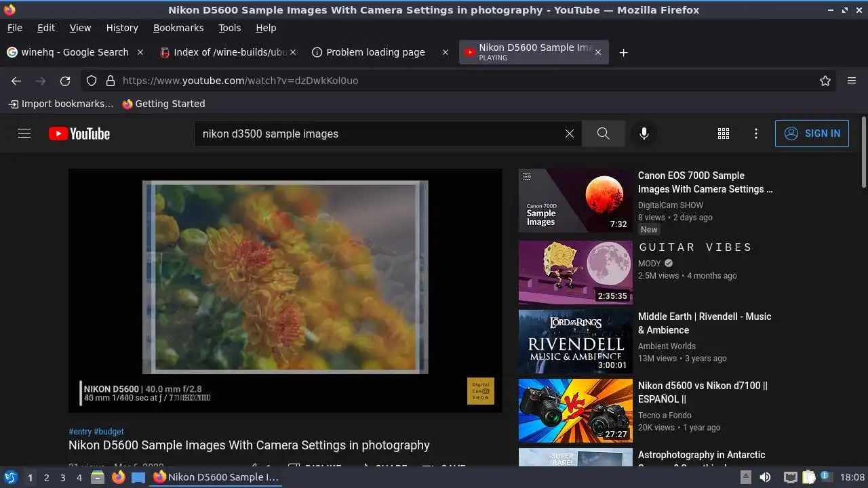
Task: Clear the YouTube search box text
Action: [x=570, y=134]
